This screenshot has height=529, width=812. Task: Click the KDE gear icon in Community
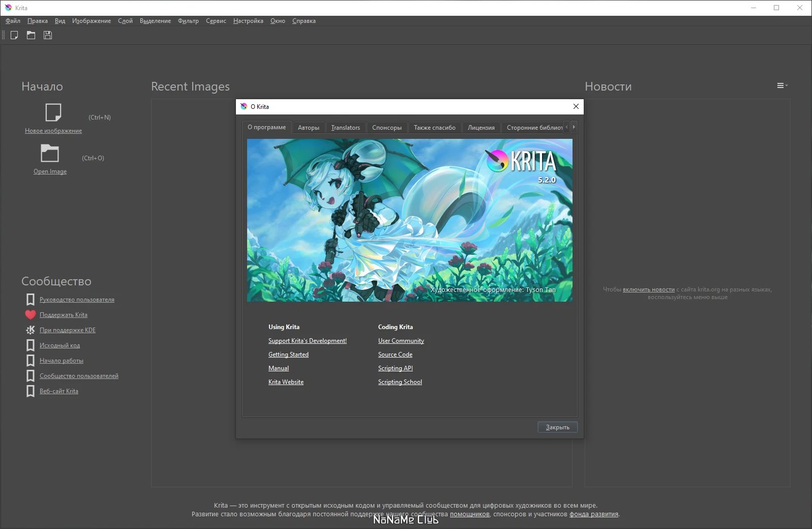pyautogui.click(x=31, y=330)
